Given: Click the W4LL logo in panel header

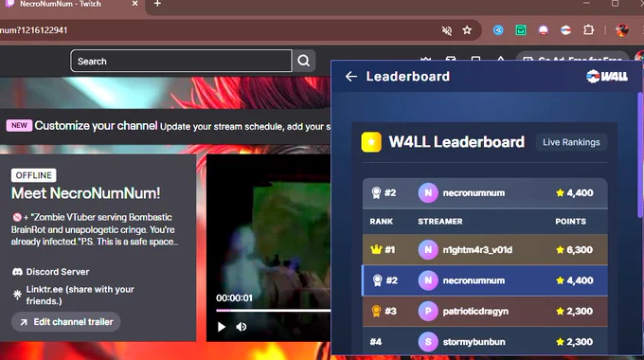Looking at the screenshot, I should tap(607, 77).
